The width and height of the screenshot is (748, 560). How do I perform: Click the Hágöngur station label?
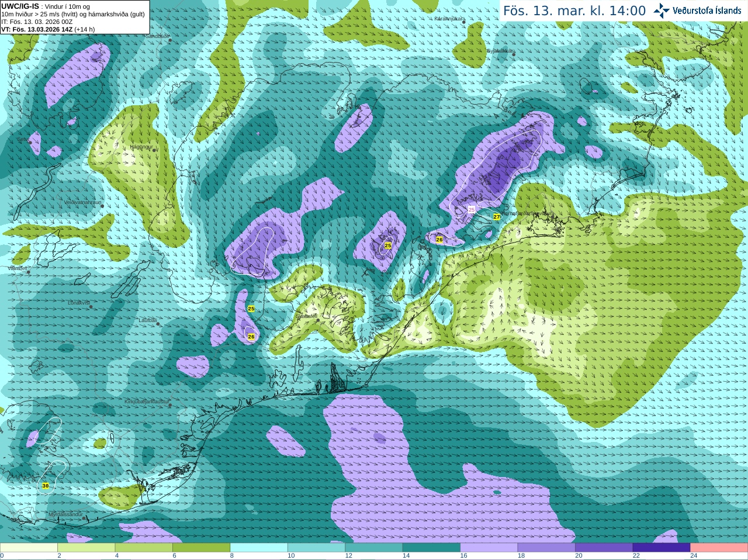(141, 147)
